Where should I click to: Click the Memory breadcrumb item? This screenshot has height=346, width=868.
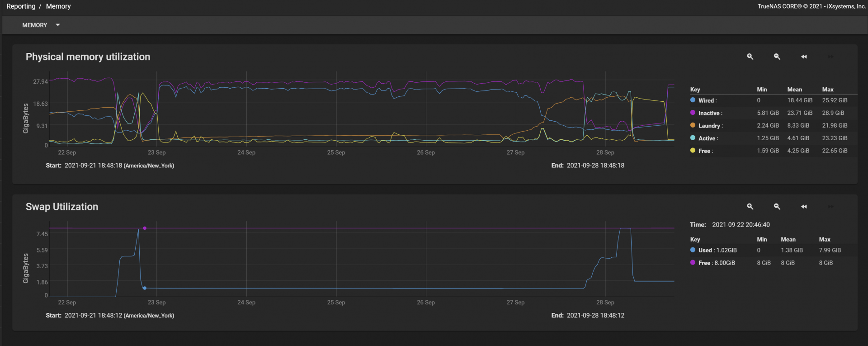tap(58, 6)
